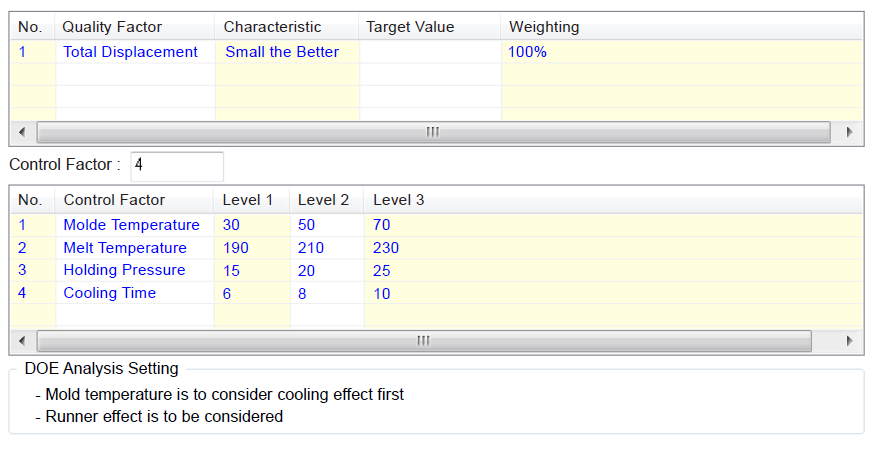Viewport: 873px width, 460px height.
Task: Click the Characteristic column header
Action: (272, 27)
